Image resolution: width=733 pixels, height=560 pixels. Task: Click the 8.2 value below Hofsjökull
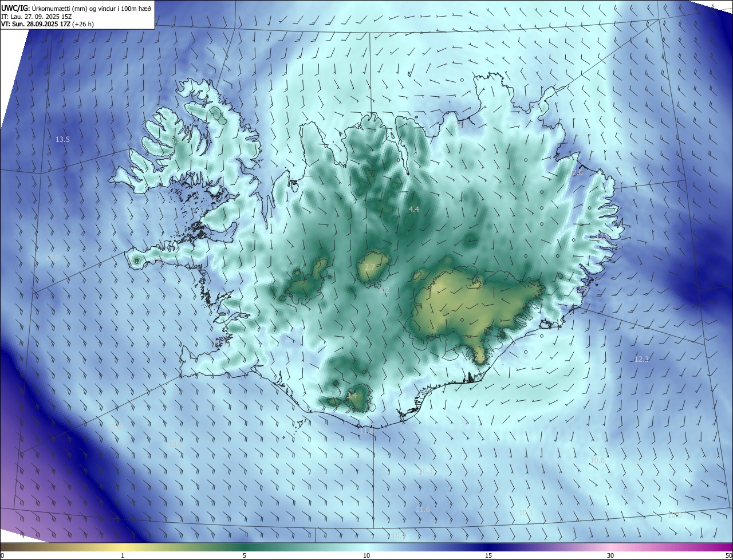(384, 290)
